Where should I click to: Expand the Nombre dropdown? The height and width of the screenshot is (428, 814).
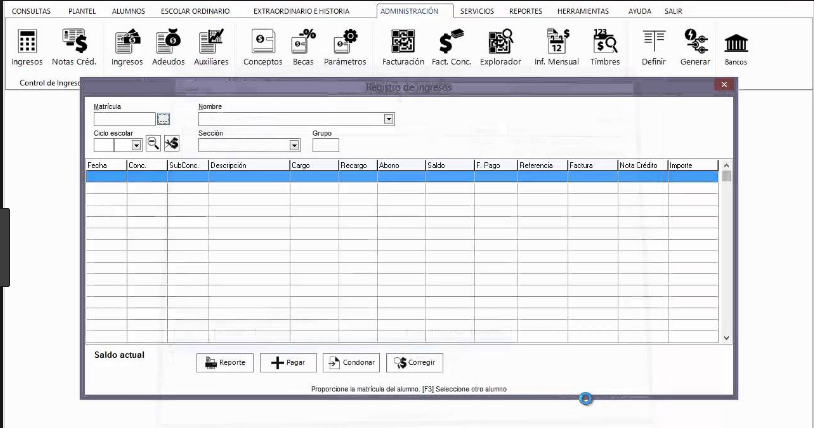pos(388,119)
